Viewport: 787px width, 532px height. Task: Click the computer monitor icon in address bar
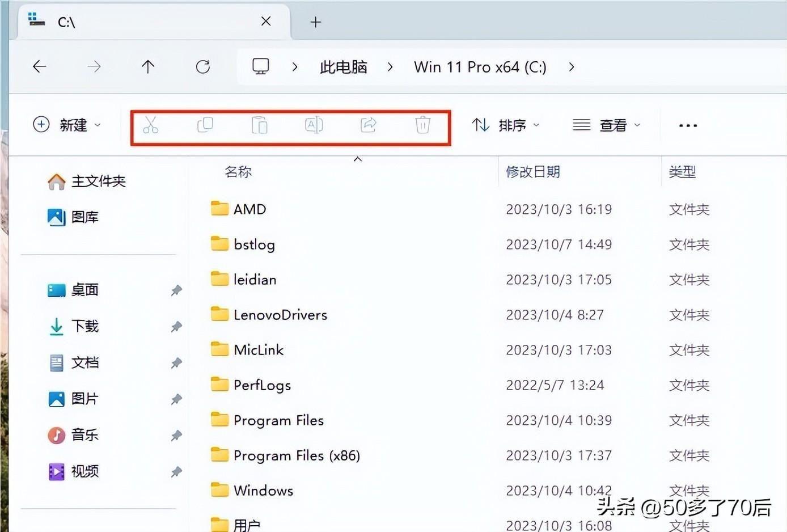pyautogui.click(x=261, y=66)
